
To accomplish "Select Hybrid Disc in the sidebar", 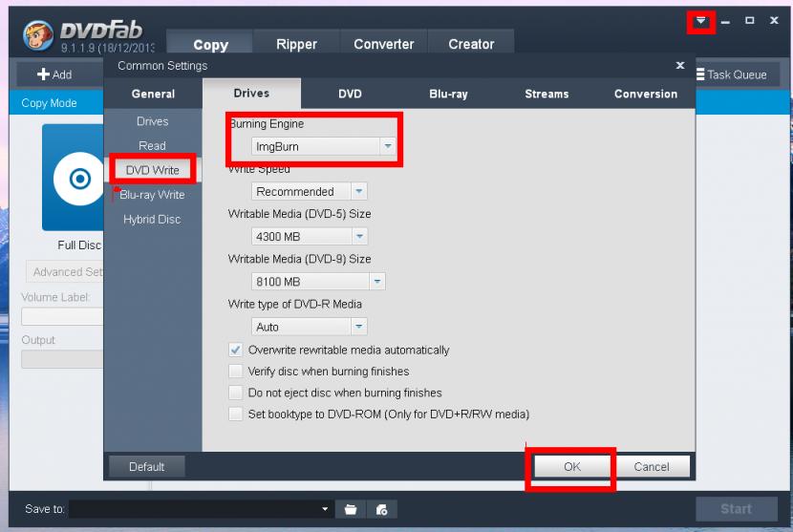I will (x=152, y=220).
